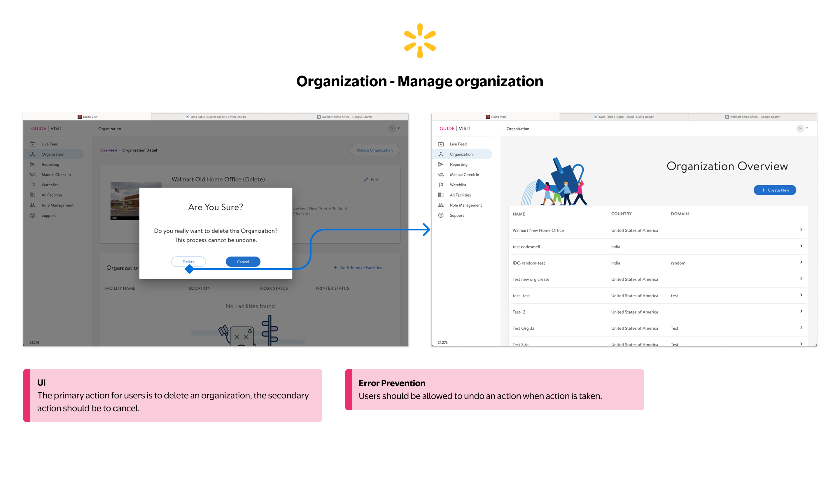This screenshot has width=840, height=504.
Task: Follow the Overview breadcrumb link
Action: 108,150
